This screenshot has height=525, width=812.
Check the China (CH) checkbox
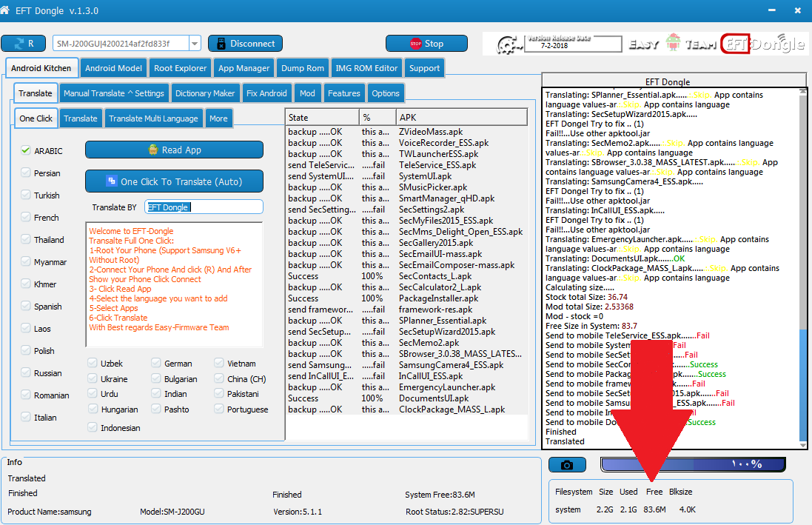pos(219,378)
